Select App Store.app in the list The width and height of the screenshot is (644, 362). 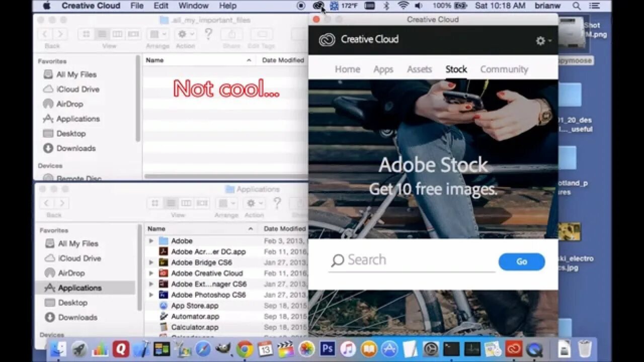226,306
